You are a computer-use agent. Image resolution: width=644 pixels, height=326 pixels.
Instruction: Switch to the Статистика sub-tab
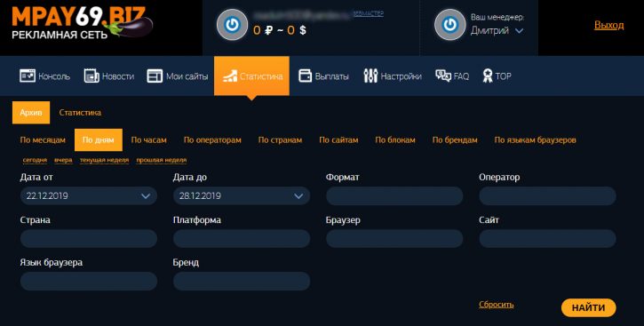[80, 113]
